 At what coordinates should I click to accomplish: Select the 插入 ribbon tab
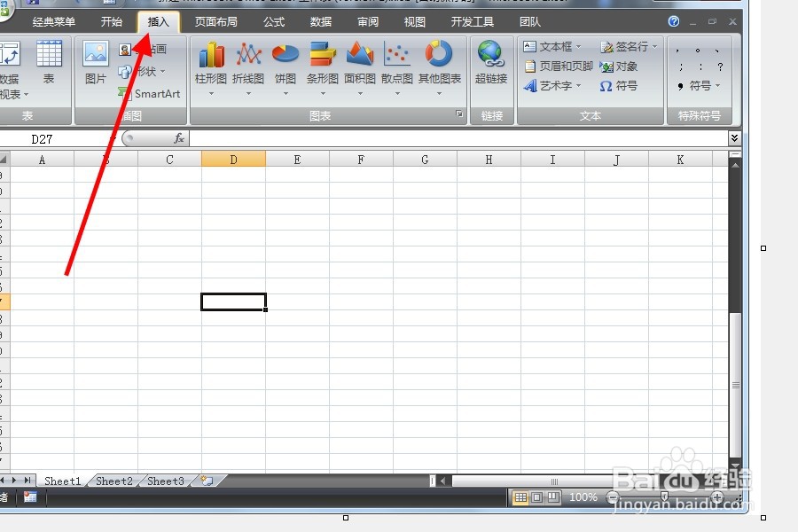click(x=158, y=22)
